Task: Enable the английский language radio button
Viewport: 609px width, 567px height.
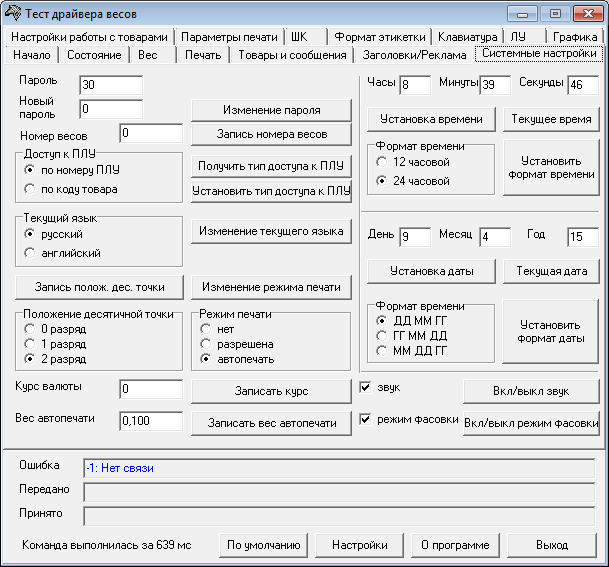Action: pyautogui.click(x=30, y=253)
